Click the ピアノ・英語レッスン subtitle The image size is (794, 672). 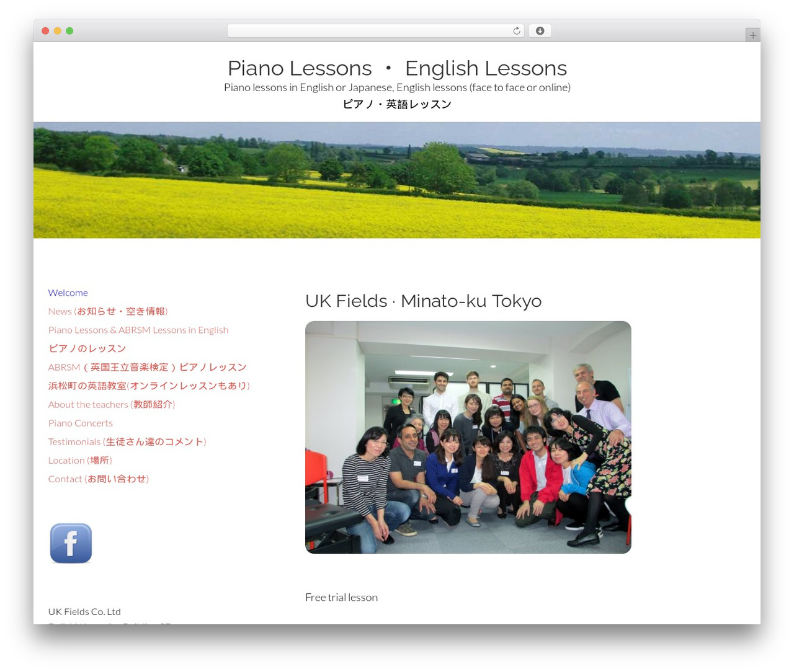(x=397, y=104)
